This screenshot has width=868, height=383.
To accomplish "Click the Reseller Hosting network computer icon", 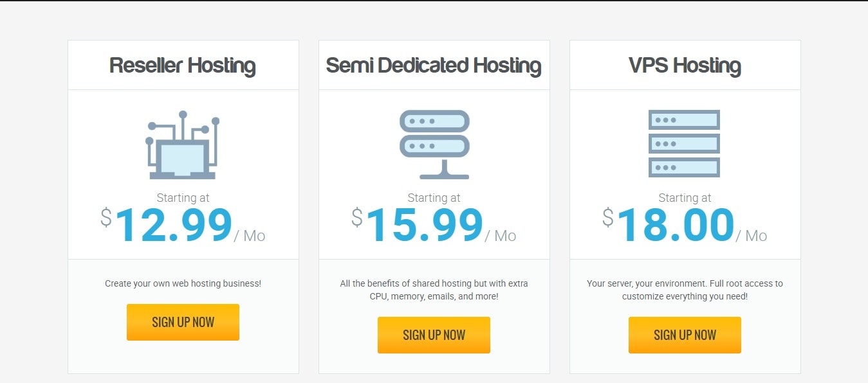I will (183, 145).
